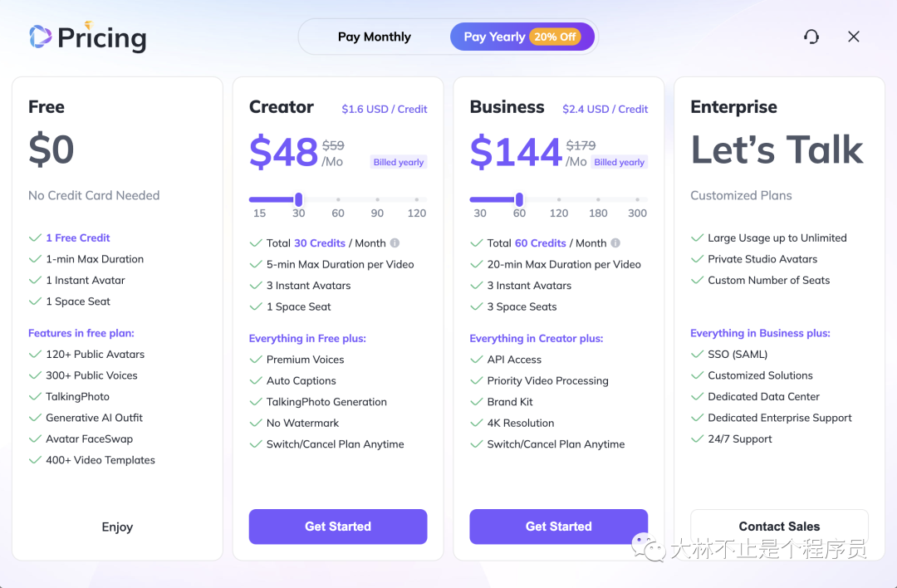Close the pricing dialog with X icon
Viewport: 897px width, 588px height.
[x=854, y=37]
